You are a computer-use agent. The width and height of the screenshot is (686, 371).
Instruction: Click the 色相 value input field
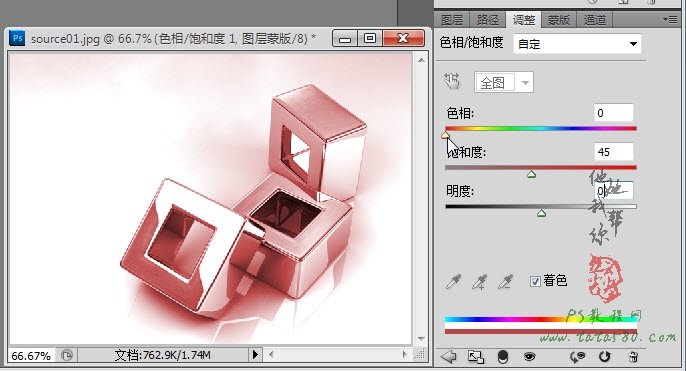click(614, 113)
